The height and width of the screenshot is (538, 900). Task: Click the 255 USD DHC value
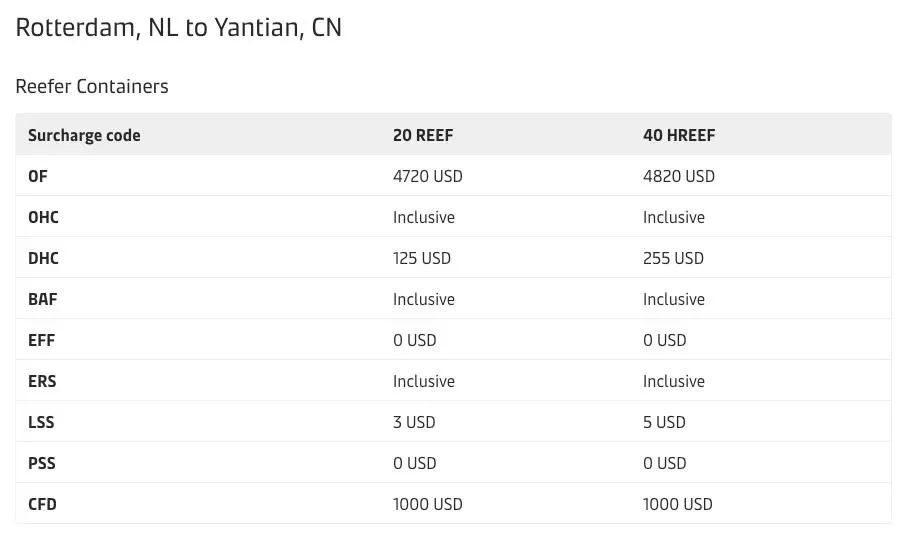673,258
